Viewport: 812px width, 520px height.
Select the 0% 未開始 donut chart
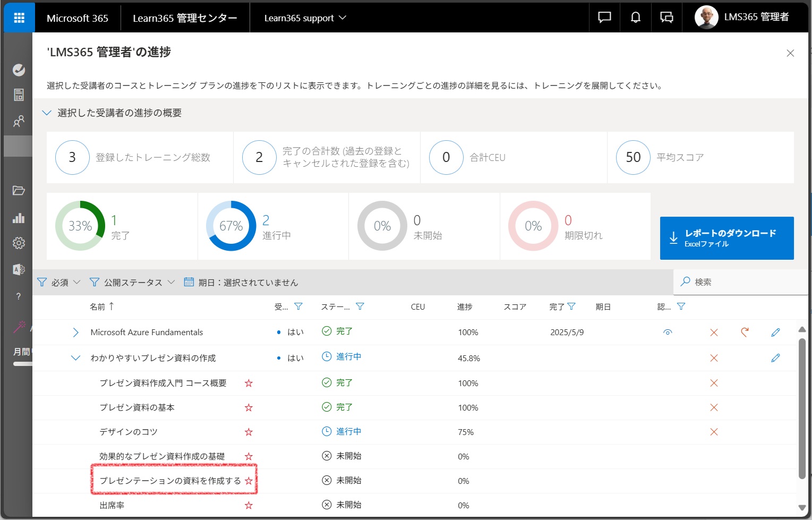382,226
